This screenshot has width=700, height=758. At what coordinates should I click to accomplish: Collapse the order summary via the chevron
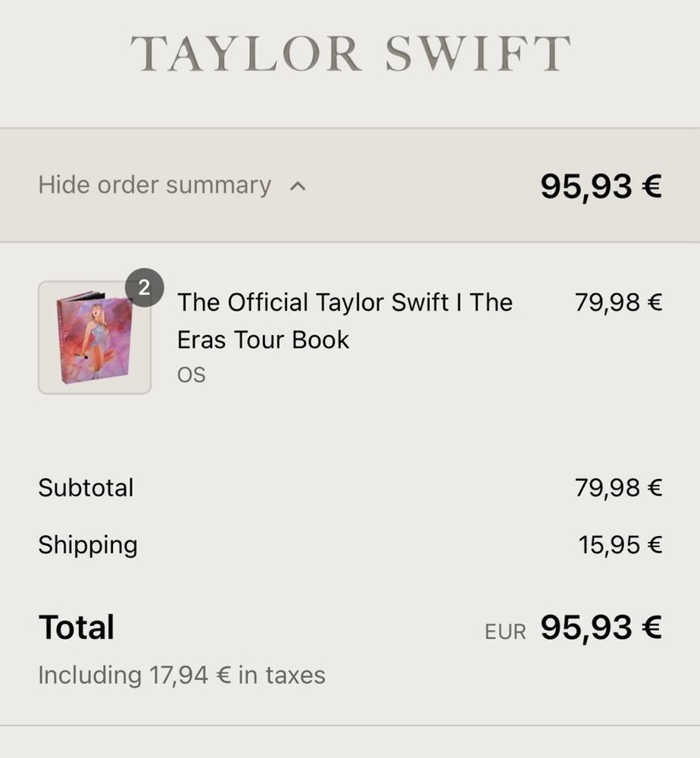tap(298, 186)
